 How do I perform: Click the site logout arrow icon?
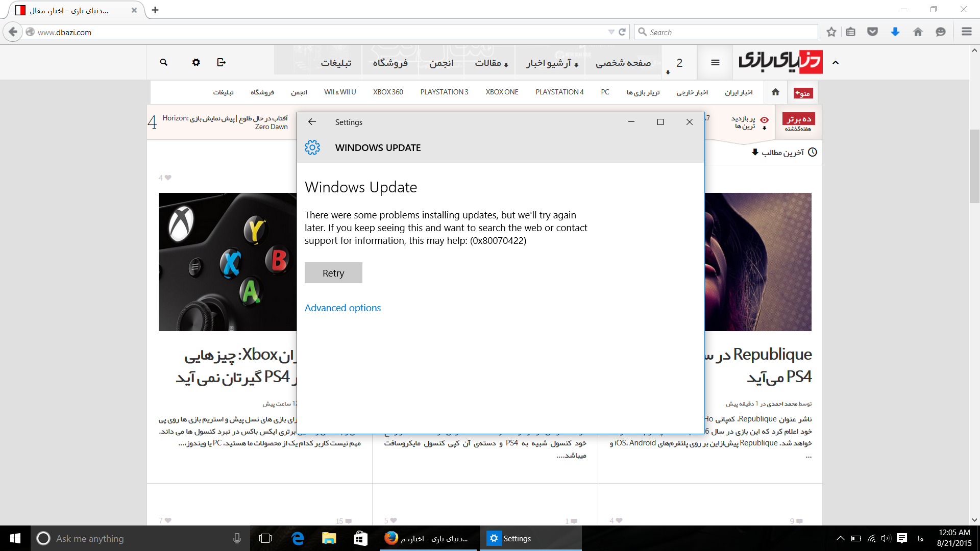pos(221,62)
